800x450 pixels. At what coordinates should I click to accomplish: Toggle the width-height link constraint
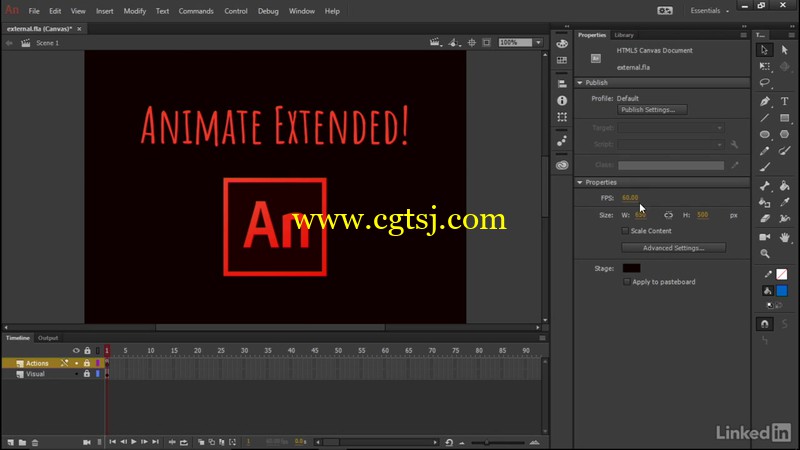[668, 215]
